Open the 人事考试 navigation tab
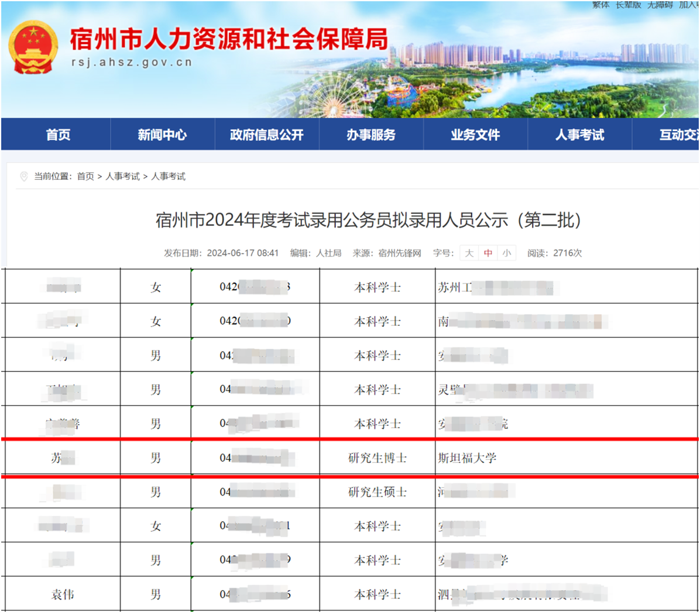Viewport: 700px width, 613px height. pyautogui.click(x=579, y=135)
